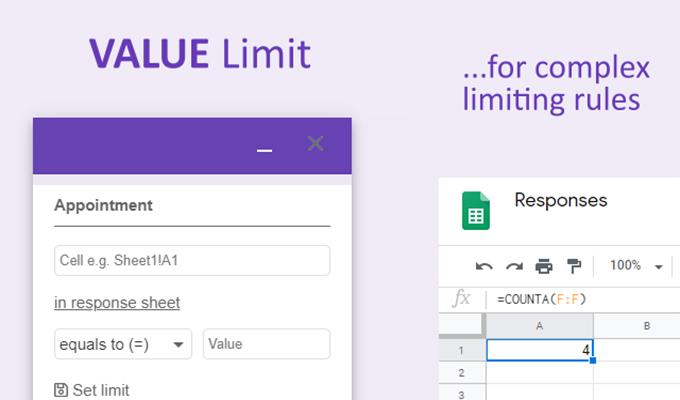Viewport: 680px width, 400px height.
Task: Click the 'in response sheet' link
Action: click(x=117, y=302)
